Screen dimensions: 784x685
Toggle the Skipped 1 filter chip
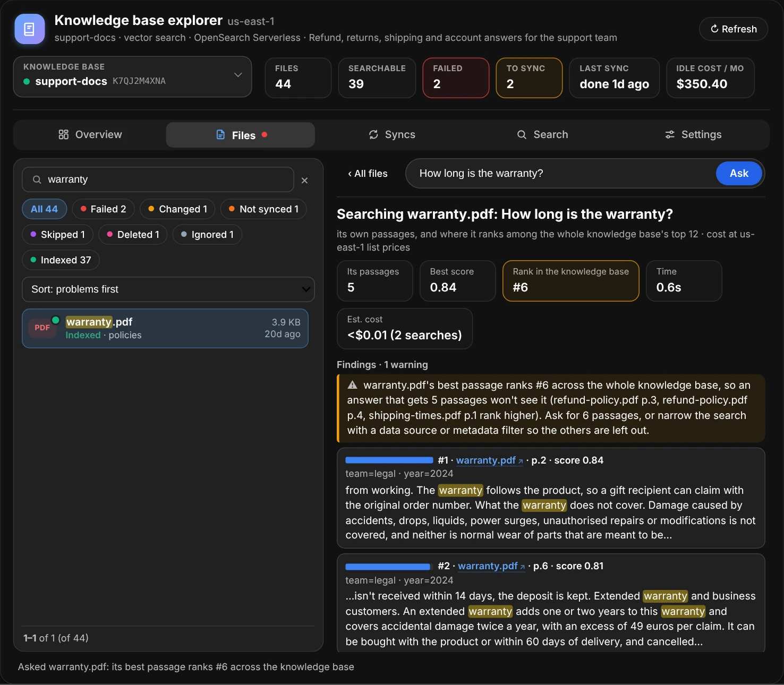57,235
